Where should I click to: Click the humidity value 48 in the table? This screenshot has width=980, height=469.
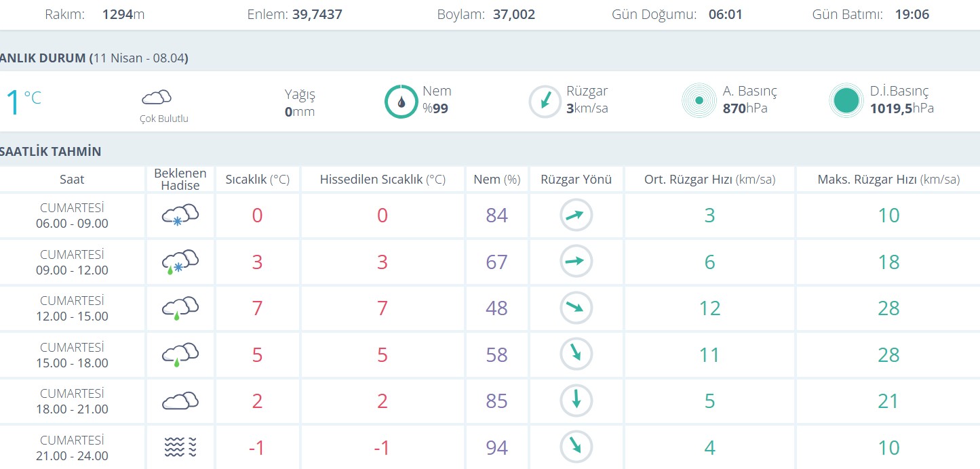point(496,308)
